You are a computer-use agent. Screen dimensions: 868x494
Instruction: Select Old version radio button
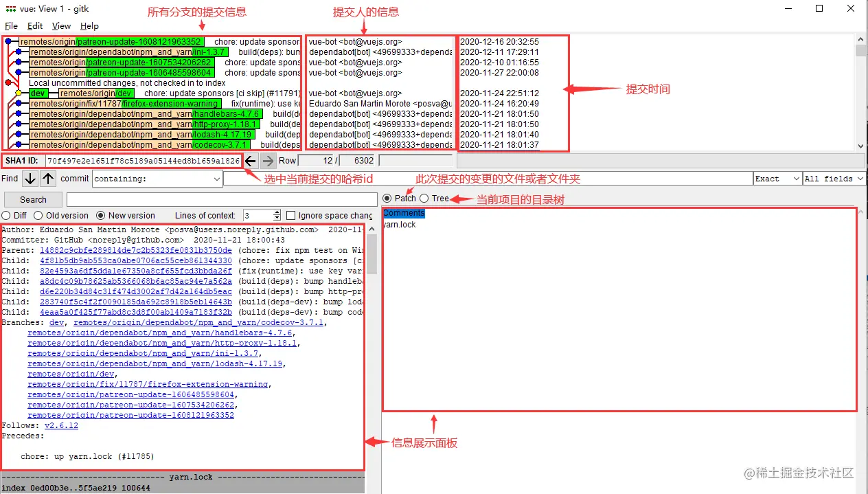pyautogui.click(x=38, y=216)
